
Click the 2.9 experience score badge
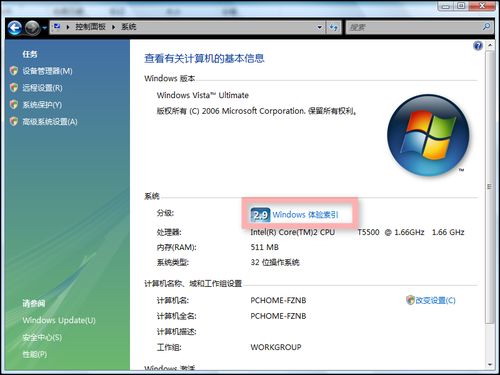260,215
